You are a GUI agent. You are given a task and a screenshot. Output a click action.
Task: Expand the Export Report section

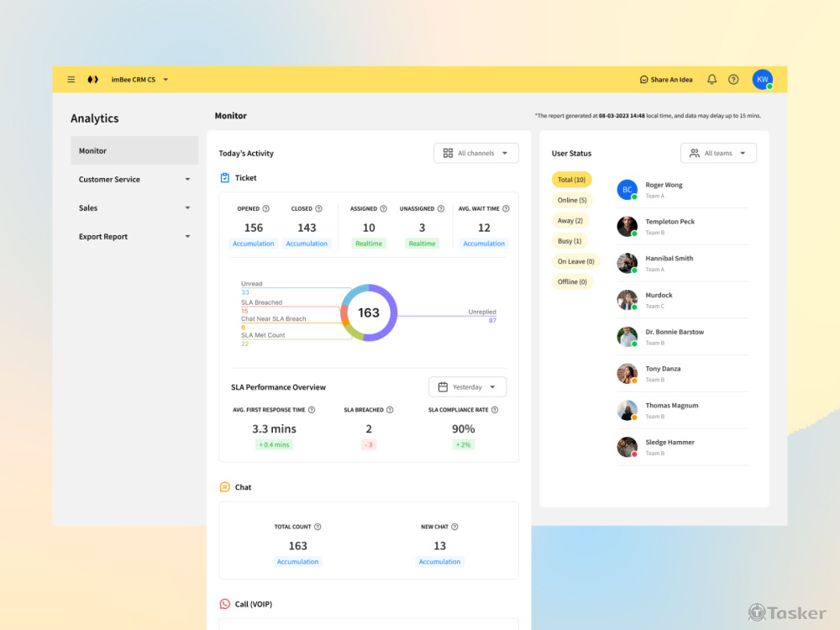pyautogui.click(x=134, y=237)
